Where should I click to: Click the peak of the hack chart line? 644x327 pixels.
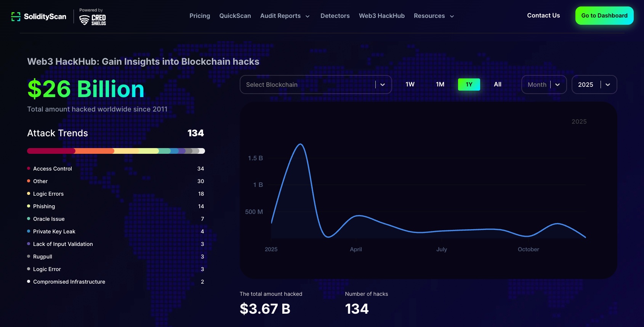(x=300, y=144)
